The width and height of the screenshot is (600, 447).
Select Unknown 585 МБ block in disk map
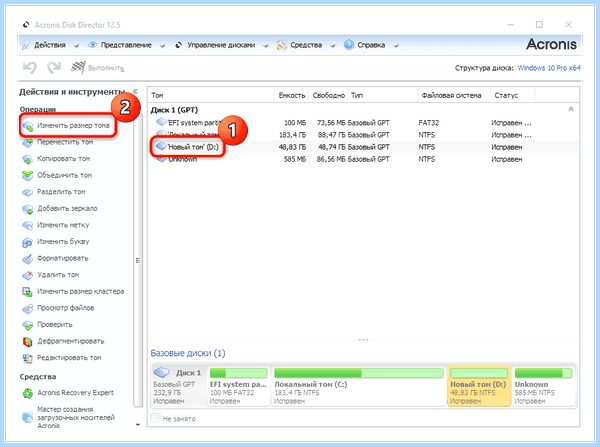click(543, 386)
